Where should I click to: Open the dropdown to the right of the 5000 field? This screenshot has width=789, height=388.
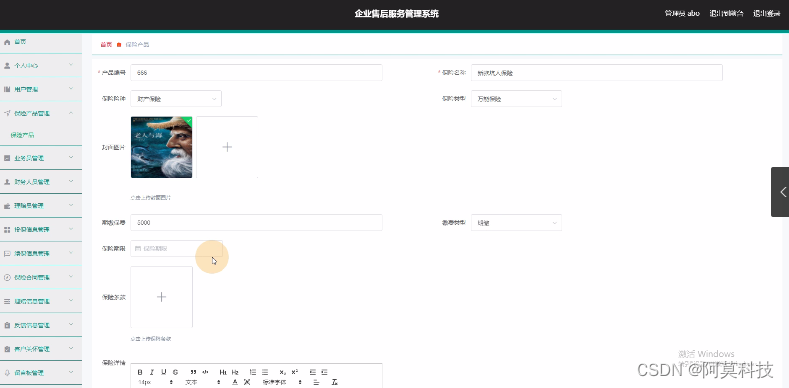[516, 222]
